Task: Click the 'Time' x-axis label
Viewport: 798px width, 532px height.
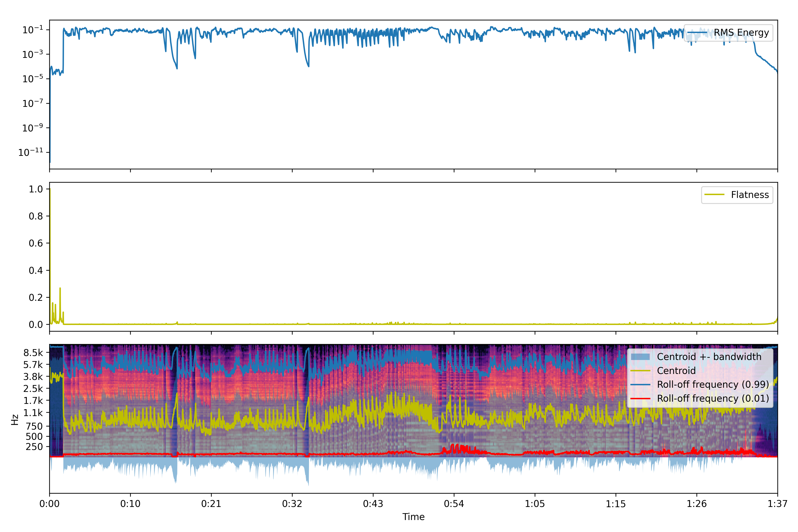Action: (413, 517)
